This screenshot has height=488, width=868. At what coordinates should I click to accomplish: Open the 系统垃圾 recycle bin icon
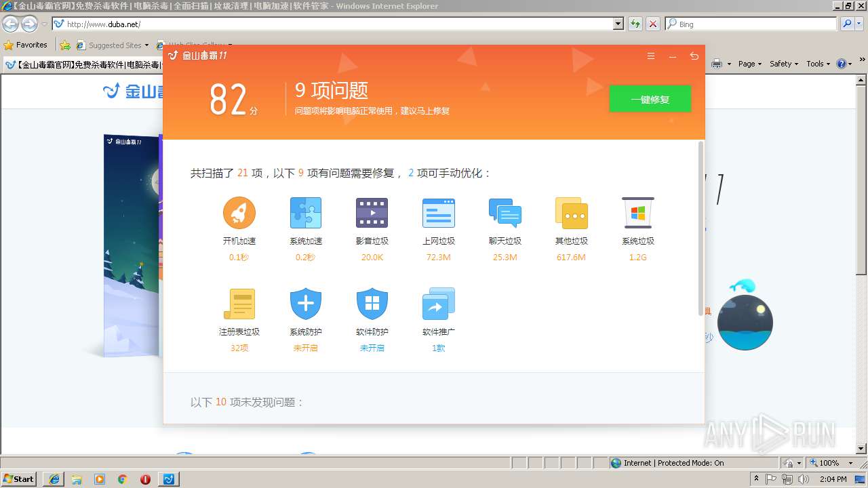(x=637, y=213)
